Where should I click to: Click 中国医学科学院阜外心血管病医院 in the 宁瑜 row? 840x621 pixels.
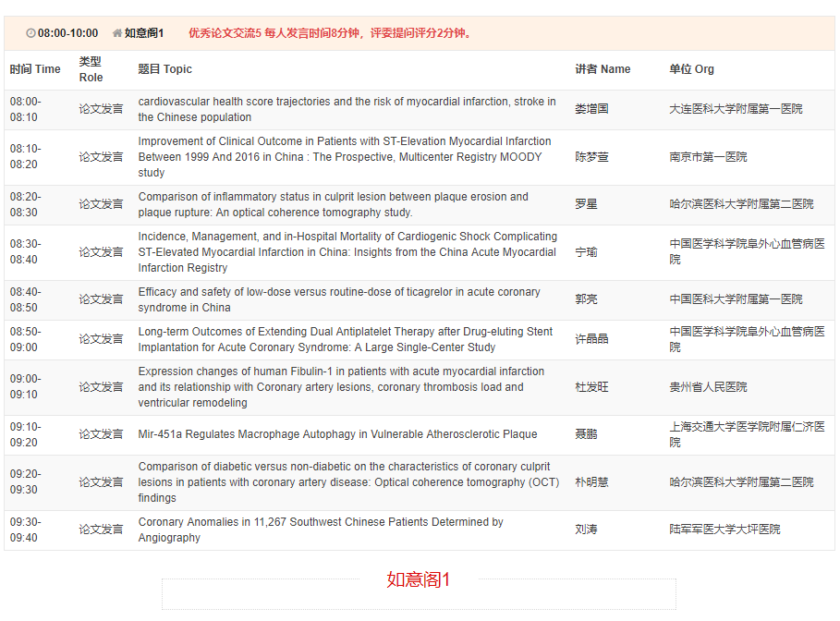(747, 252)
